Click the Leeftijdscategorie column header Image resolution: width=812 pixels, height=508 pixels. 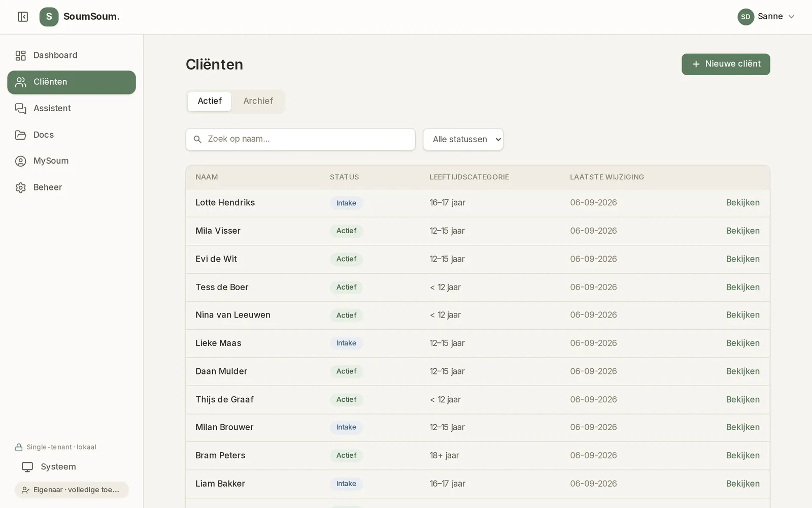[469, 177]
